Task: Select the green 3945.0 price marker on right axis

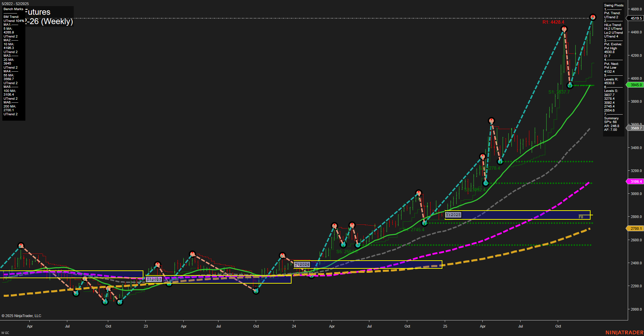Action: (635, 85)
